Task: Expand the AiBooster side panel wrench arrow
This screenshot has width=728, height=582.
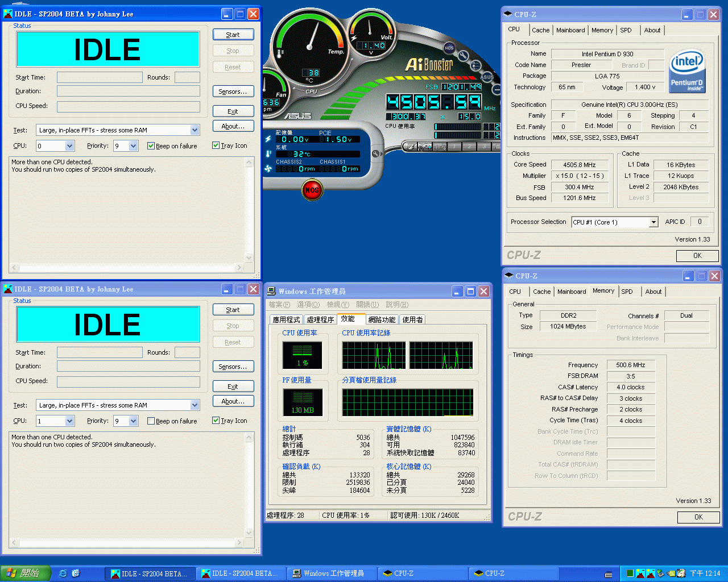Action: coord(377,153)
